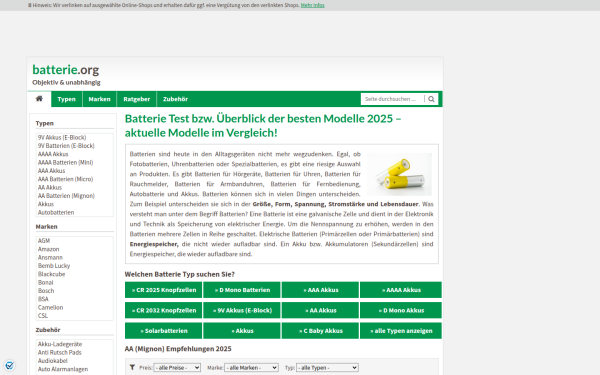
Task: Open Auto Alarmanlagen accessory link
Action: coord(63,369)
